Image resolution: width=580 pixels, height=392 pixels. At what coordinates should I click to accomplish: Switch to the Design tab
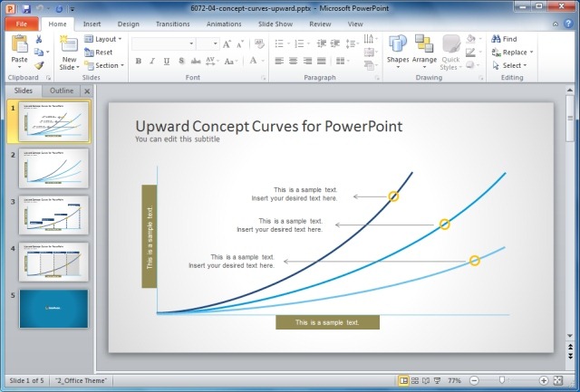[129, 24]
